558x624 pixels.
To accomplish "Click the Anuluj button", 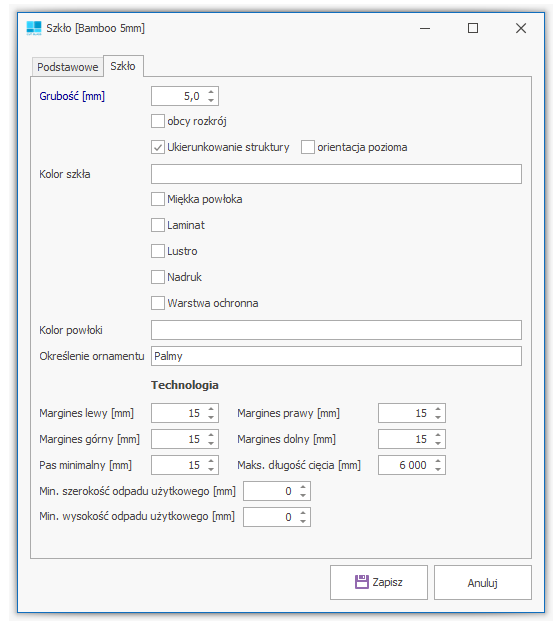I will (483, 582).
